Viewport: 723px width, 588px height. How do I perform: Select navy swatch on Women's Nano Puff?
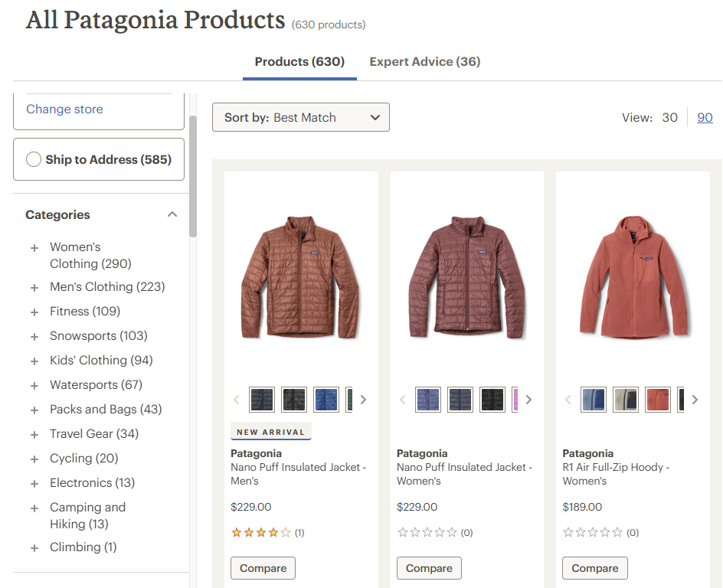pos(460,400)
